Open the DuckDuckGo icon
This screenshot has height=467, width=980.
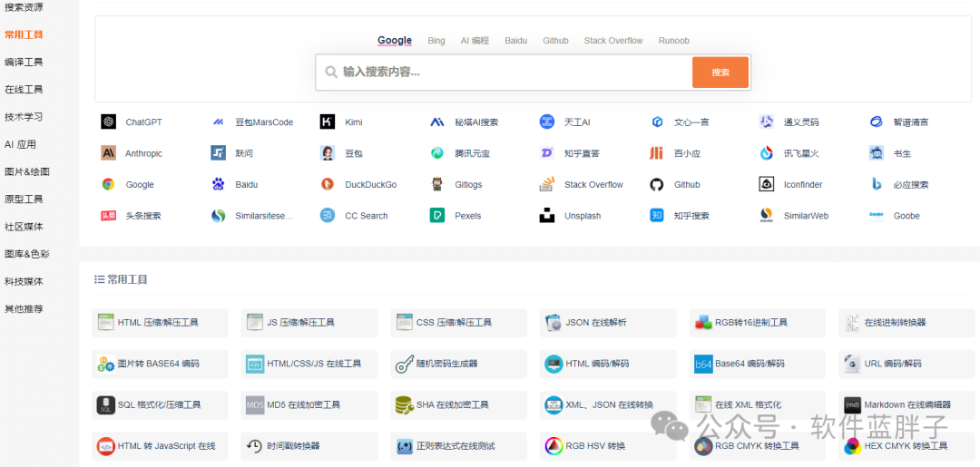328,184
